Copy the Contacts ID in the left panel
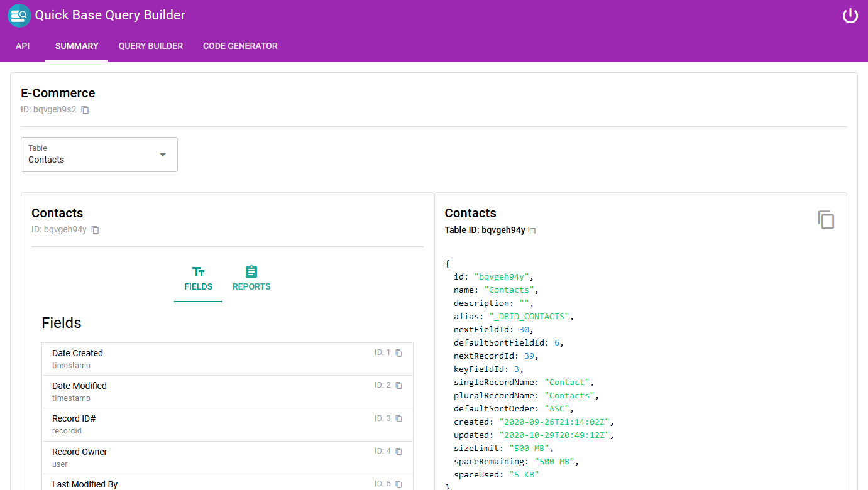The height and width of the screenshot is (490, 868). tap(96, 230)
